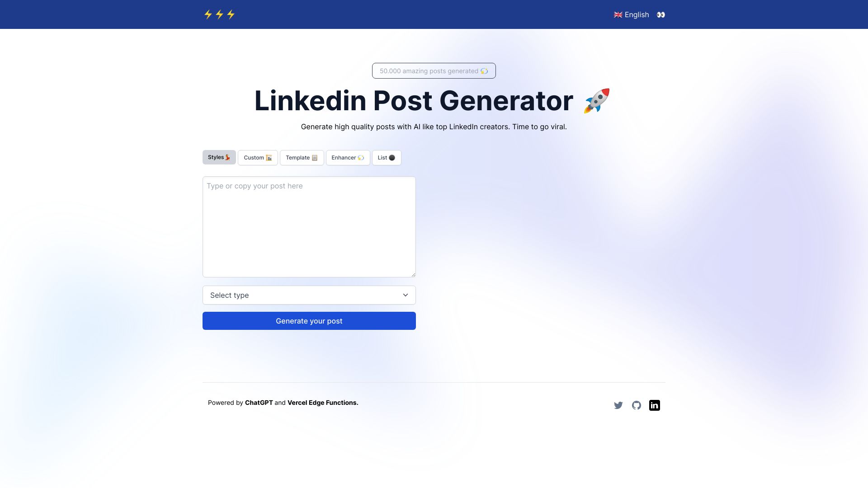Expand the Select type dropdown
Image resolution: width=868 pixels, height=488 pixels.
(309, 295)
